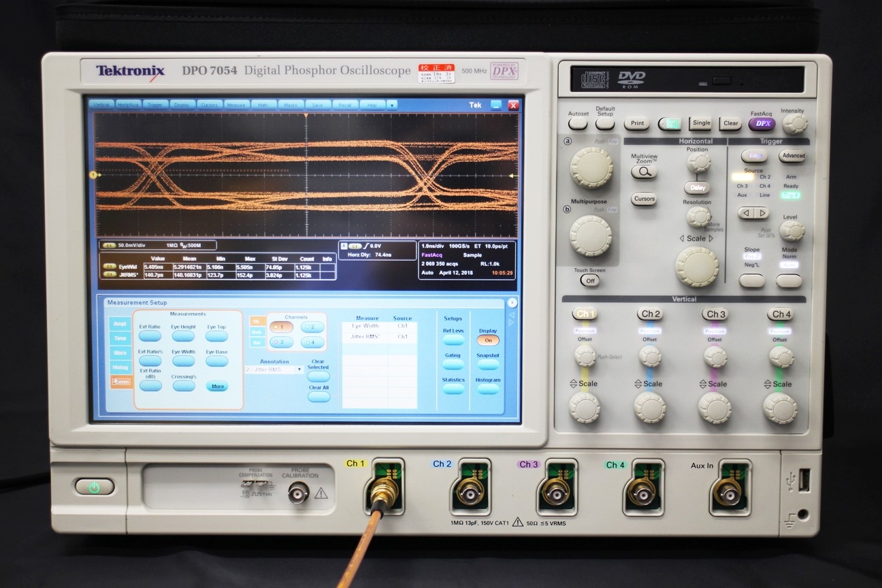The image size is (882, 588).
Task: Push the Multiview Zoom magnifier button
Action: tap(644, 172)
